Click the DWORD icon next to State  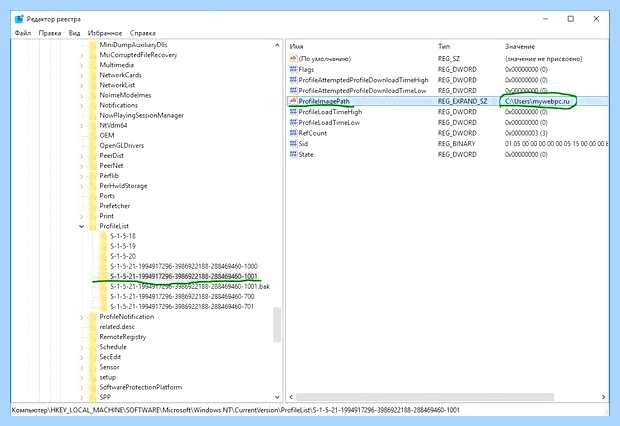click(293, 154)
